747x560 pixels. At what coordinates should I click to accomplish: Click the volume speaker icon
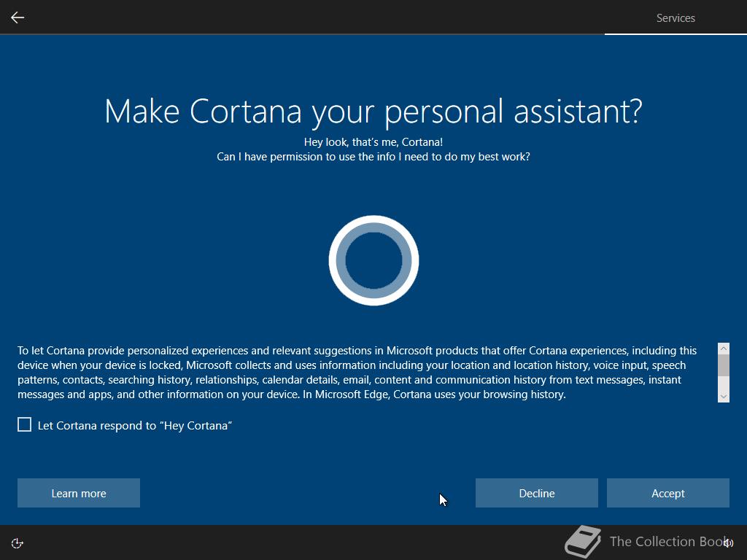point(728,543)
